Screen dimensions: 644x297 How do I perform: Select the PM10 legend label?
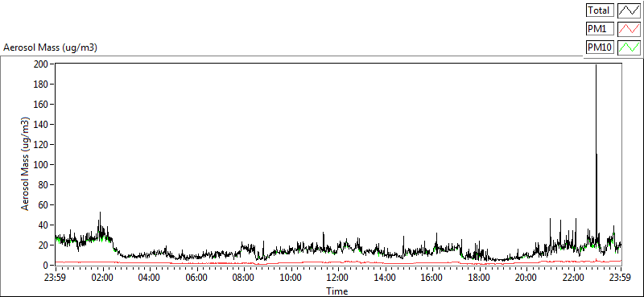pos(600,47)
